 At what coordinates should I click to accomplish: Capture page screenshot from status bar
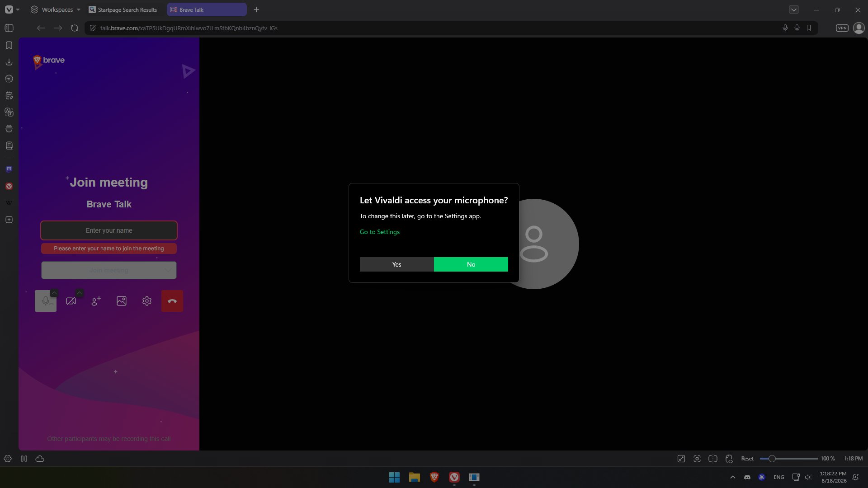697,459
